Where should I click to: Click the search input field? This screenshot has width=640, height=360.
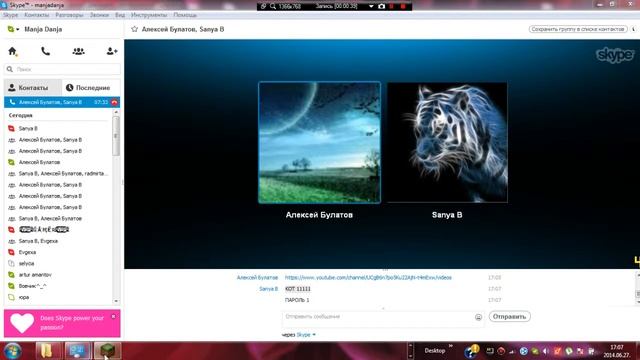62,69
